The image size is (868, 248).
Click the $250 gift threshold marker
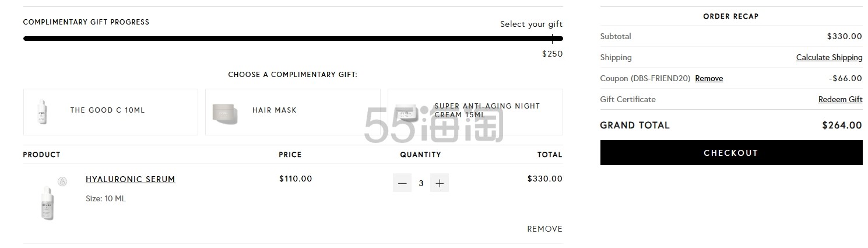552,54
